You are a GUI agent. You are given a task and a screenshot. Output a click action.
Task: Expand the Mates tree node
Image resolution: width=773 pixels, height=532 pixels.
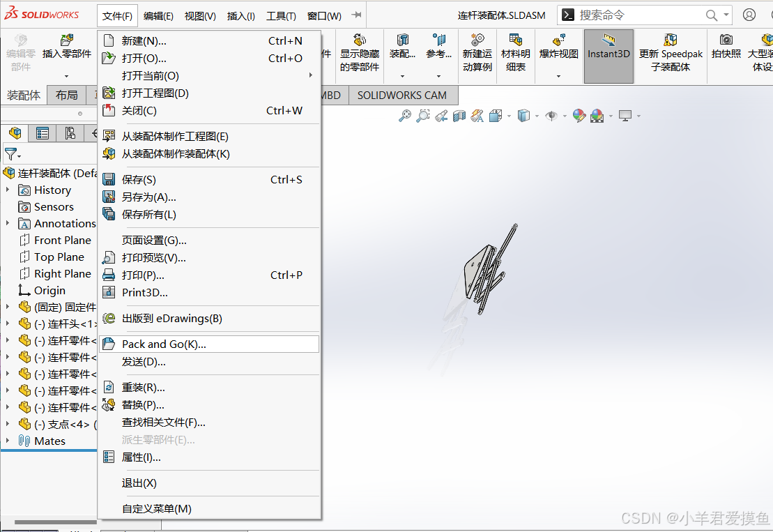[x=8, y=441]
